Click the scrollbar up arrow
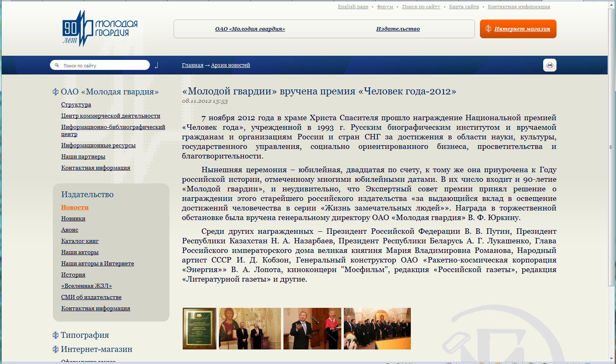 pos(611,4)
